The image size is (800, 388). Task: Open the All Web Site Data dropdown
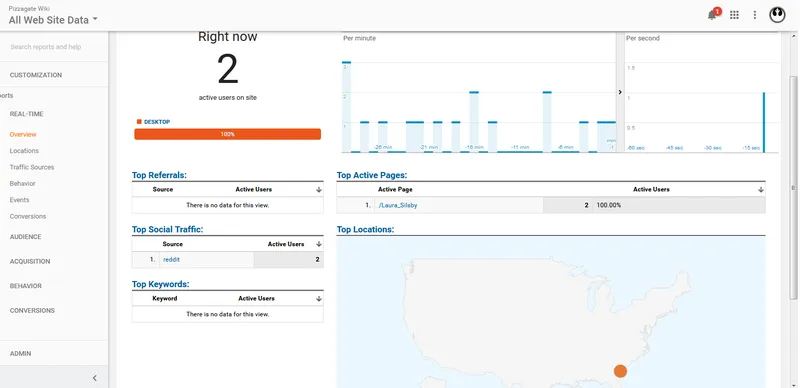[x=53, y=20]
